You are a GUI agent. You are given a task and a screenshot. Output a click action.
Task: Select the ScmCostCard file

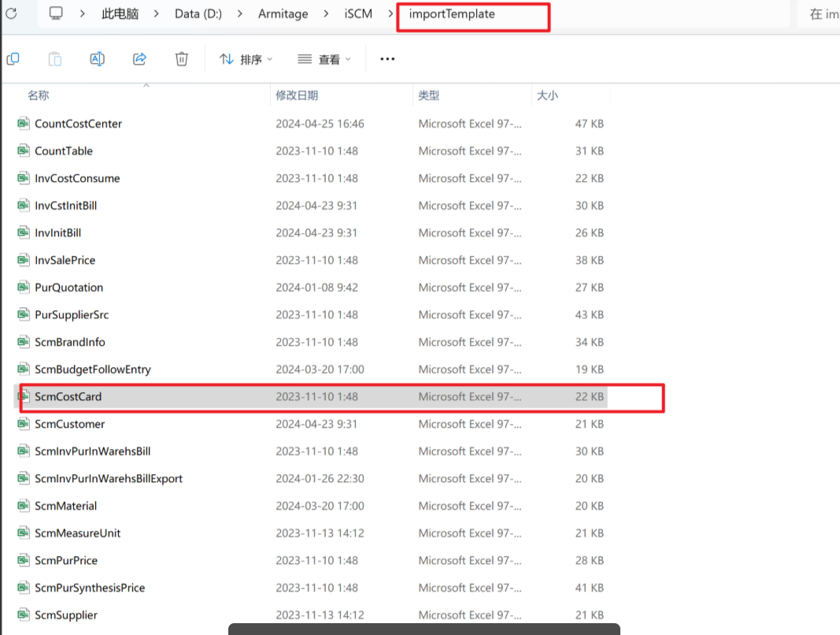[68, 397]
